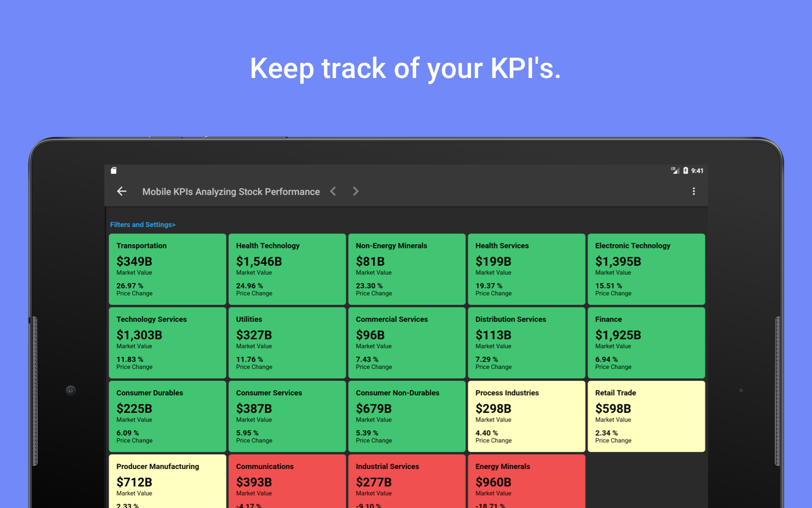This screenshot has height=508, width=812.
Task: Tap the SD card notification icon
Action: point(114,170)
